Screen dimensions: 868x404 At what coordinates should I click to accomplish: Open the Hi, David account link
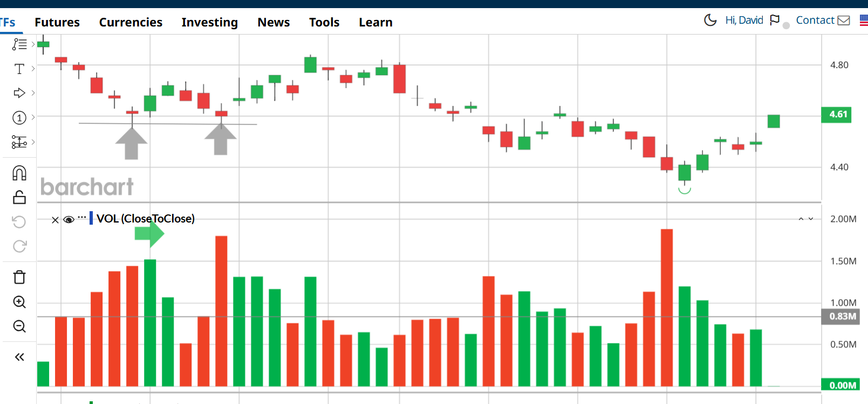744,21
